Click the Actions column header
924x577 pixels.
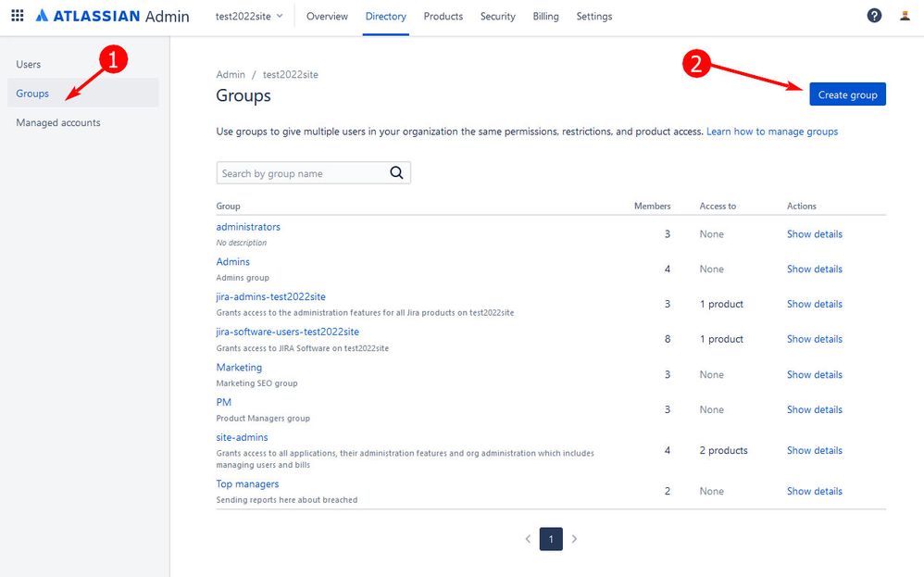coord(802,207)
